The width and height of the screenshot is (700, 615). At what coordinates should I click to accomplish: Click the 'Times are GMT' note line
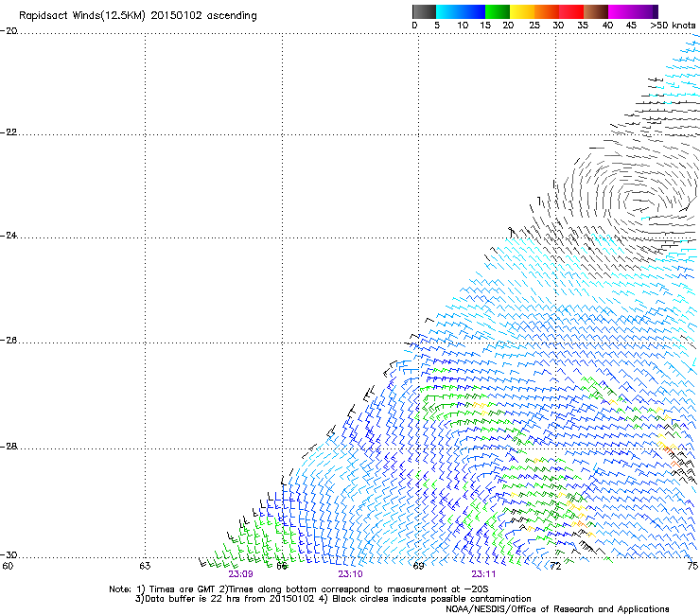299,589
